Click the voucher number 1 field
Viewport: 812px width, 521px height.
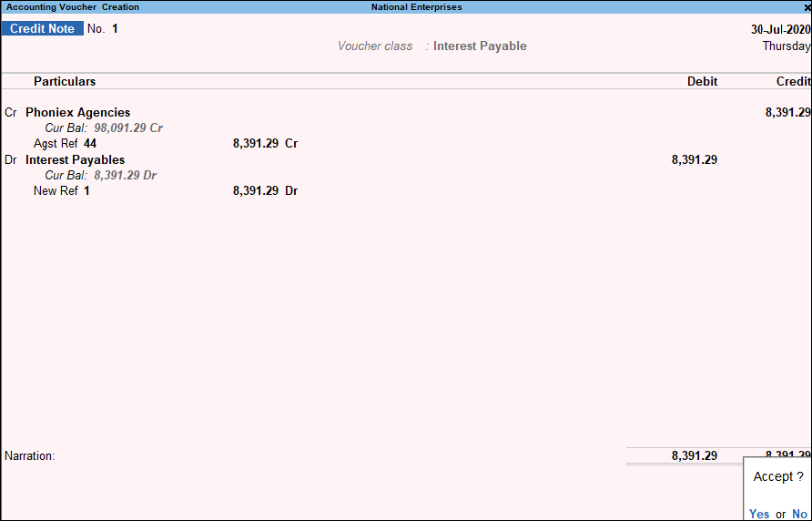pos(115,28)
